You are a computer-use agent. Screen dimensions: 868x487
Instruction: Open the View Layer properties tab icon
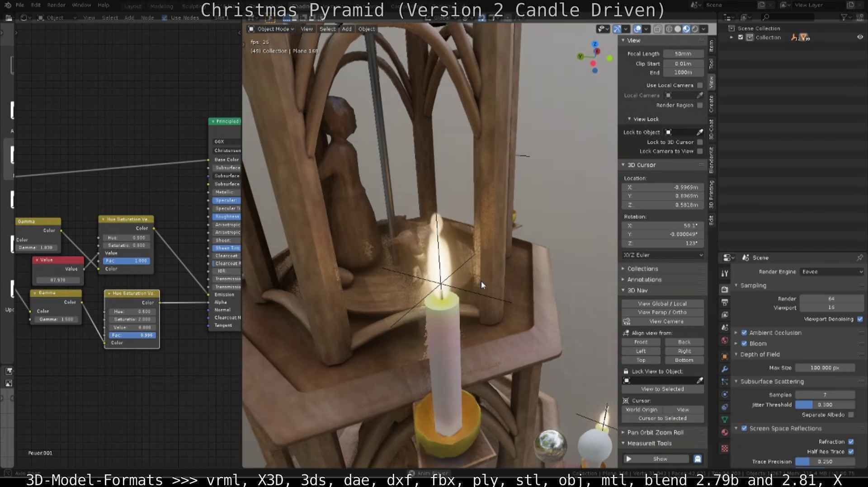(725, 315)
